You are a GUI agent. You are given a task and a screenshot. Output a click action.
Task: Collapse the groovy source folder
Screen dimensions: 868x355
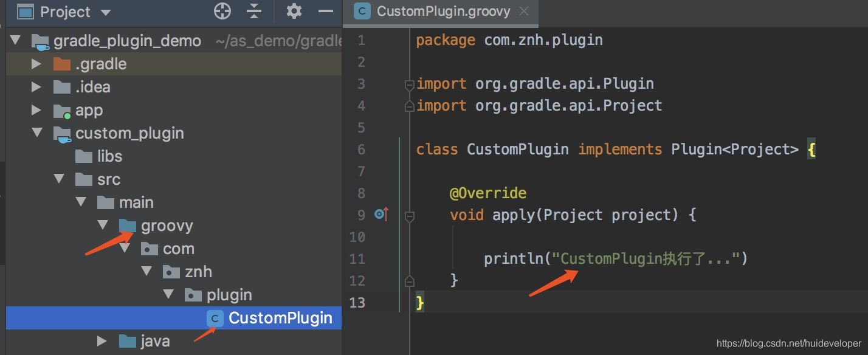103,225
